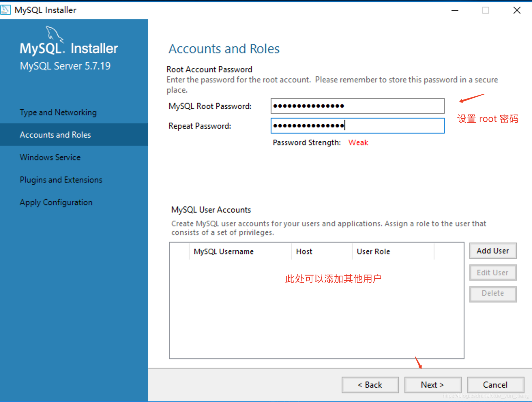Click the MySQL User Accounts heading
Image resolution: width=532 pixels, height=402 pixels.
[211, 210]
